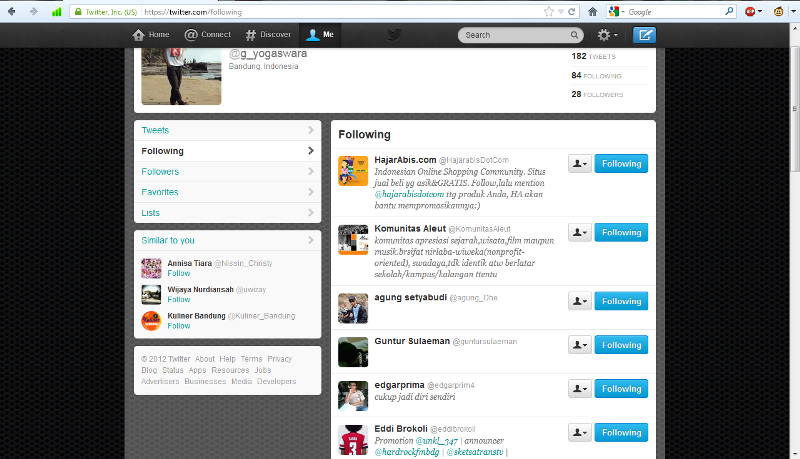Bookmark page with star icon
The height and width of the screenshot is (459, 800).
pos(548,12)
